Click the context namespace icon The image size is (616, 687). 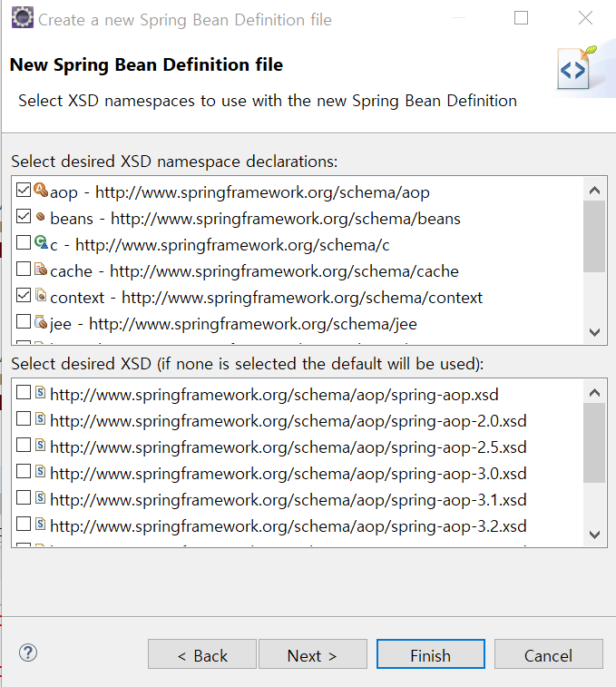tap(41, 295)
